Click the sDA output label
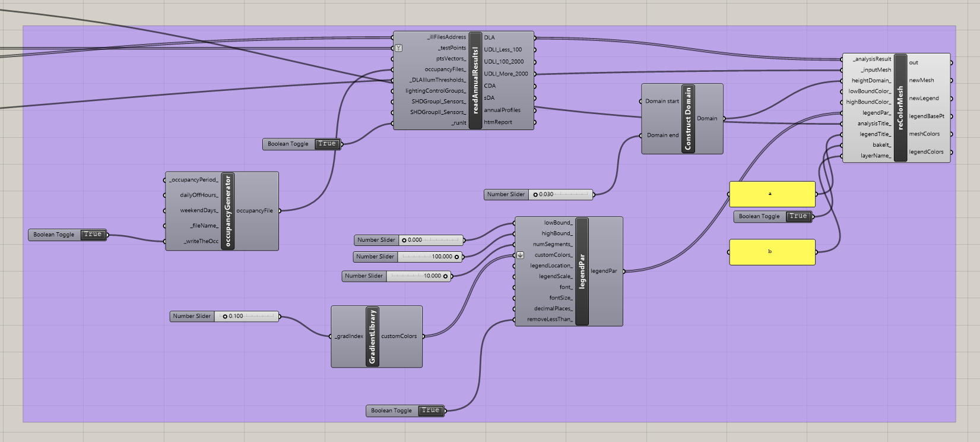The height and width of the screenshot is (442, 980). click(489, 98)
